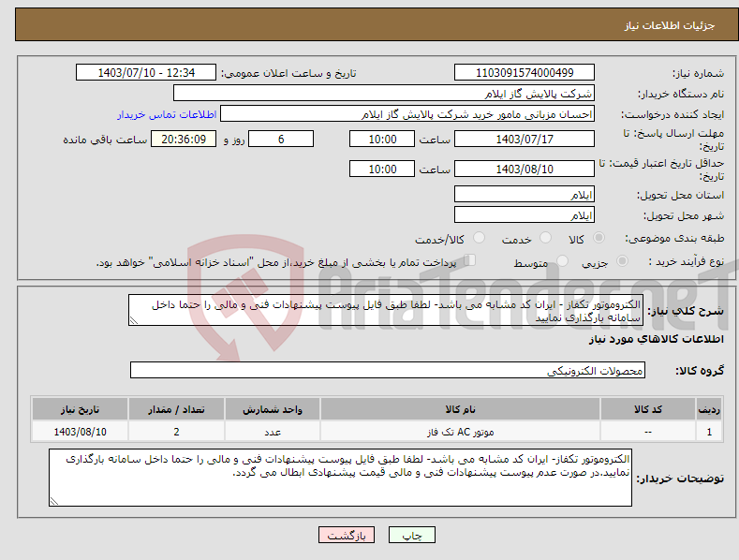The image size is (739, 560).
Task: Click the announcement date field 1403/07/10 - 12:34
Action: pyautogui.click(x=146, y=73)
